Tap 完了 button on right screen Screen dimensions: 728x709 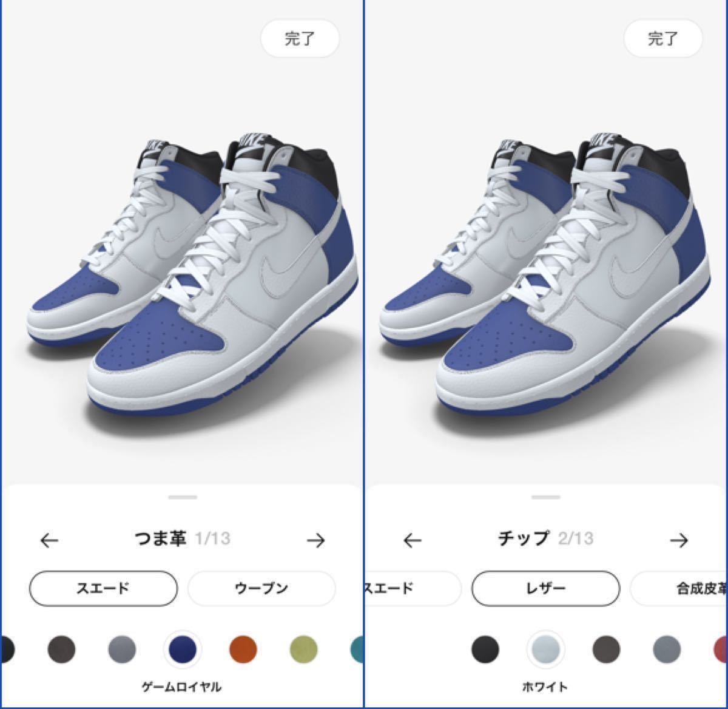click(x=663, y=39)
